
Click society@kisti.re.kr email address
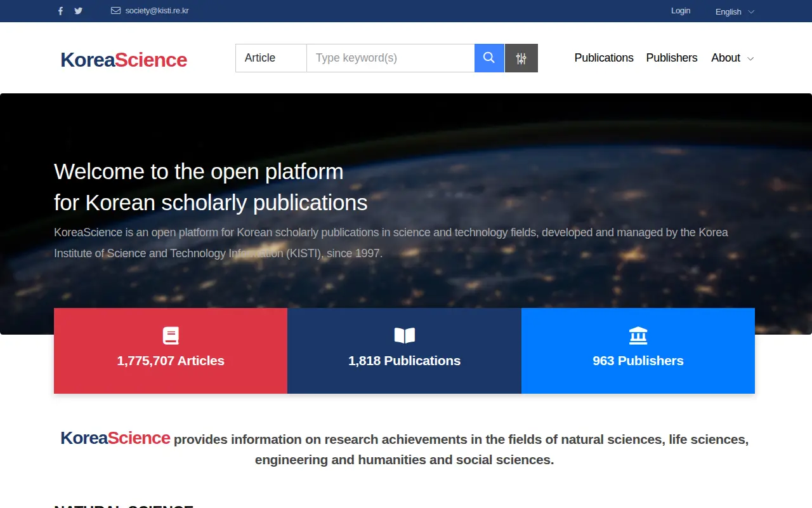tap(157, 11)
